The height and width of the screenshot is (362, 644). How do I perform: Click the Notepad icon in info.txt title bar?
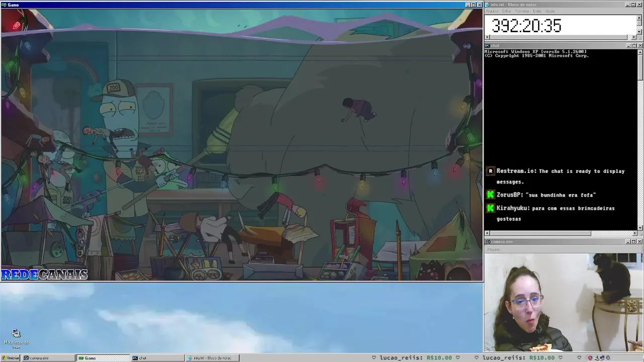[x=488, y=5]
